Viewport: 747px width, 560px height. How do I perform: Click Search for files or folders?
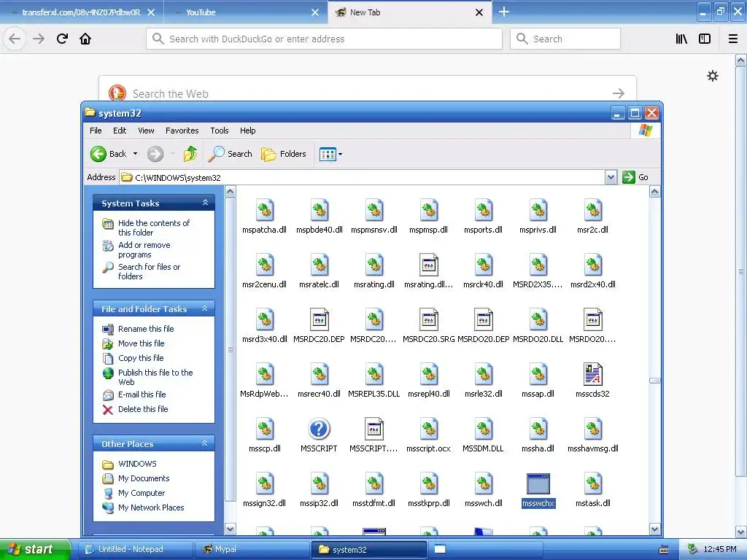(149, 271)
